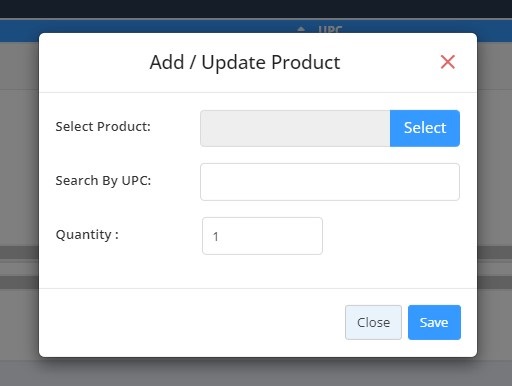
Task: Sort by the UPC column arrow icon
Action: pyautogui.click(x=301, y=29)
